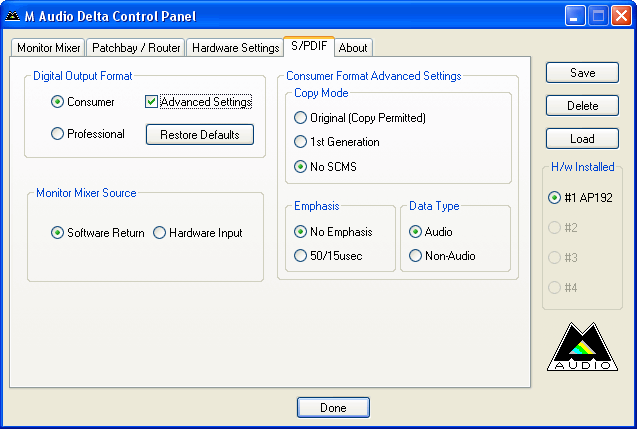Click the Load button
Image resolution: width=637 pixels, height=429 pixels.
pyautogui.click(x=582, y=139)
